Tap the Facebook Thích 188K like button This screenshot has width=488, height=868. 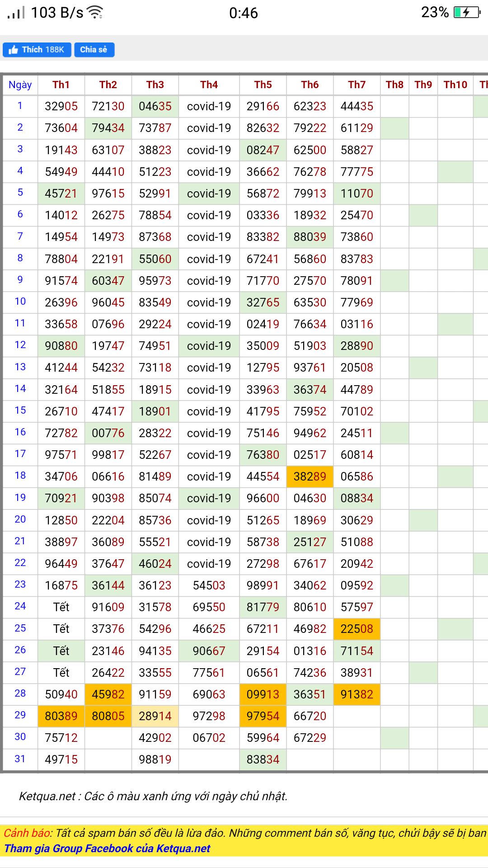tap(37, 50)
